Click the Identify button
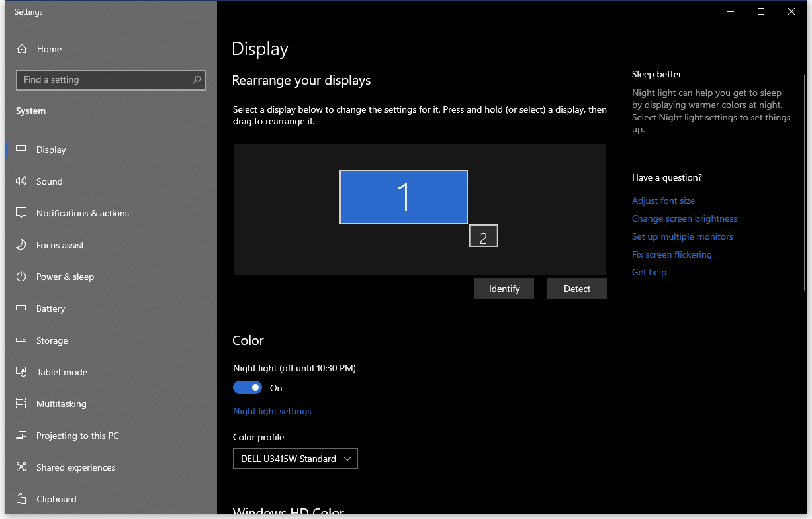The image size is (812, 519). 504,289
